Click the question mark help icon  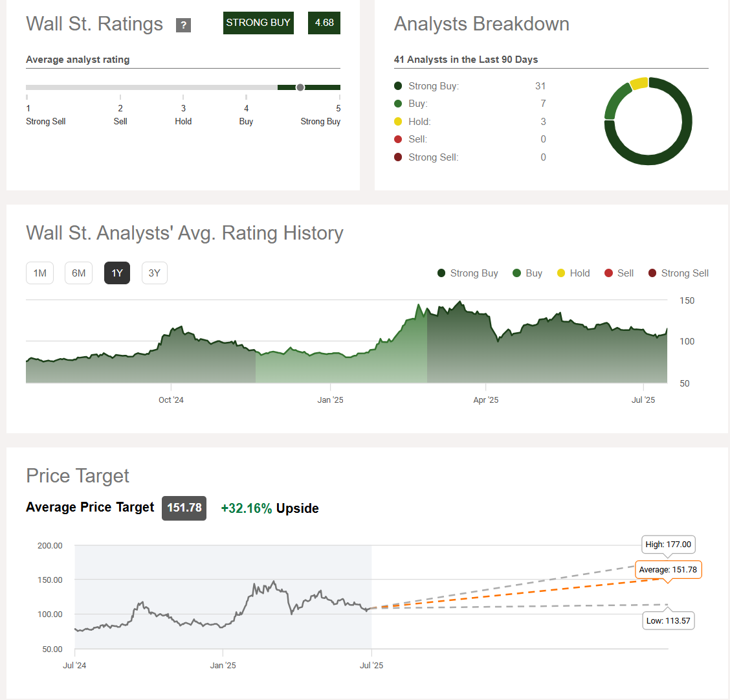tap(183, 25)
